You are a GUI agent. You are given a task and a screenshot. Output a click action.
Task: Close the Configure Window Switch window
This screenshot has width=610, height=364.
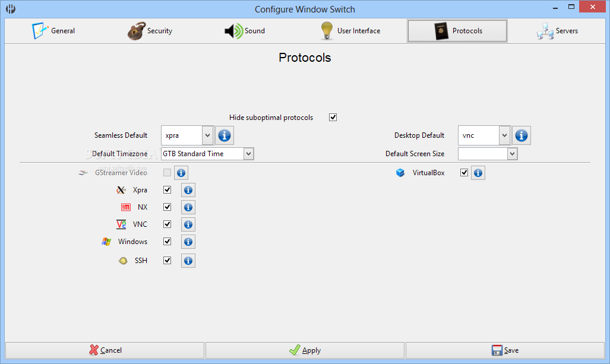(x=593, y=7)
